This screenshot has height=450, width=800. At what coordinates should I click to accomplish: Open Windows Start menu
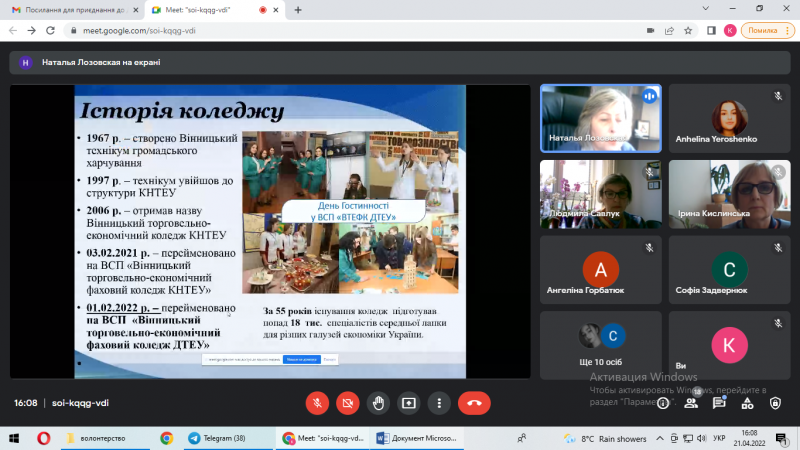(x=14, y=438)
